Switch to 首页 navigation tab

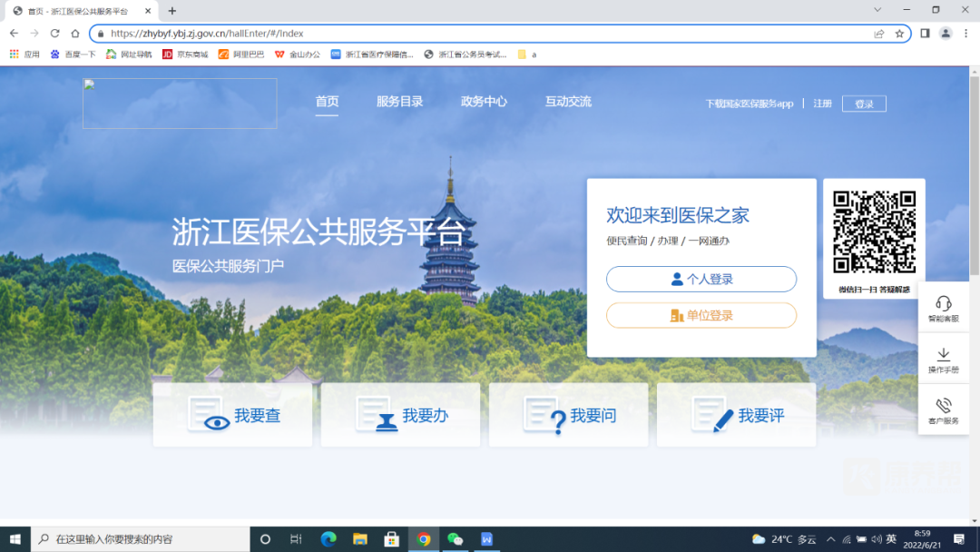pyautogui.click(x=327, y=102)
